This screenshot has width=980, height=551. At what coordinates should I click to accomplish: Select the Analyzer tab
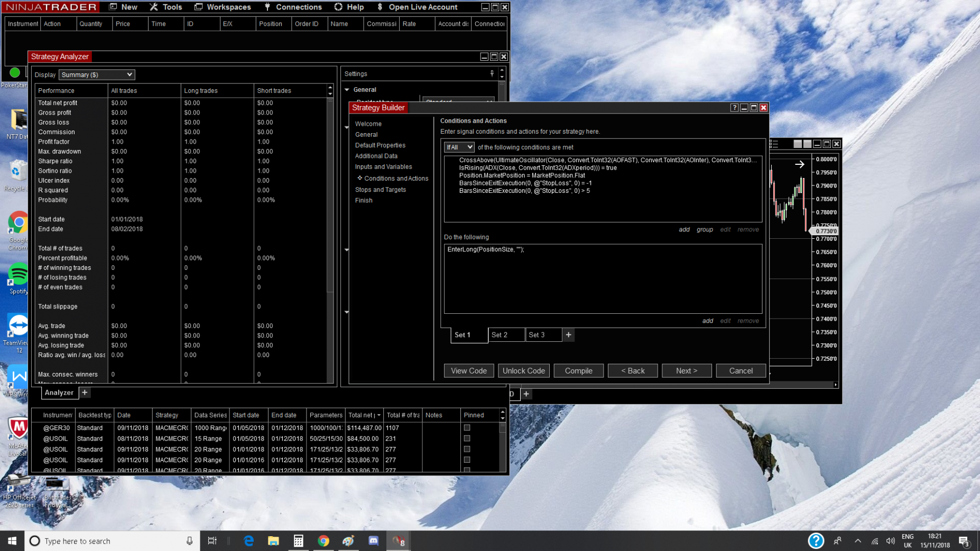pos(59,393)
